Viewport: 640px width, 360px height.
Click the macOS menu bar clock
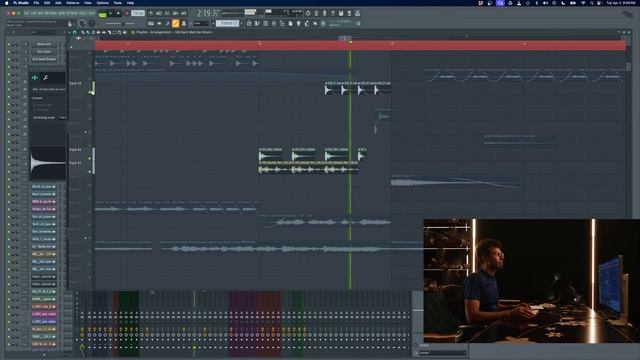click(621, 3)
